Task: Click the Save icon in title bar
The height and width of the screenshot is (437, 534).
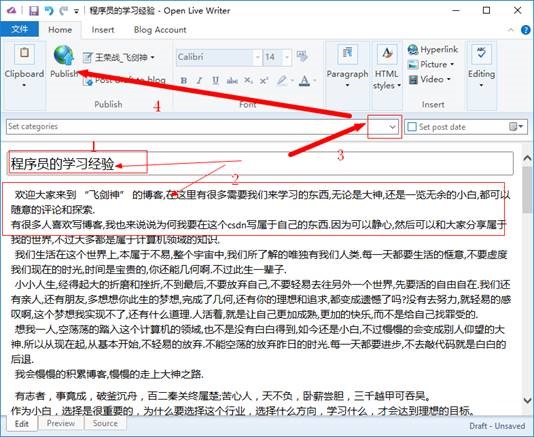Action: tap(33, 11)
